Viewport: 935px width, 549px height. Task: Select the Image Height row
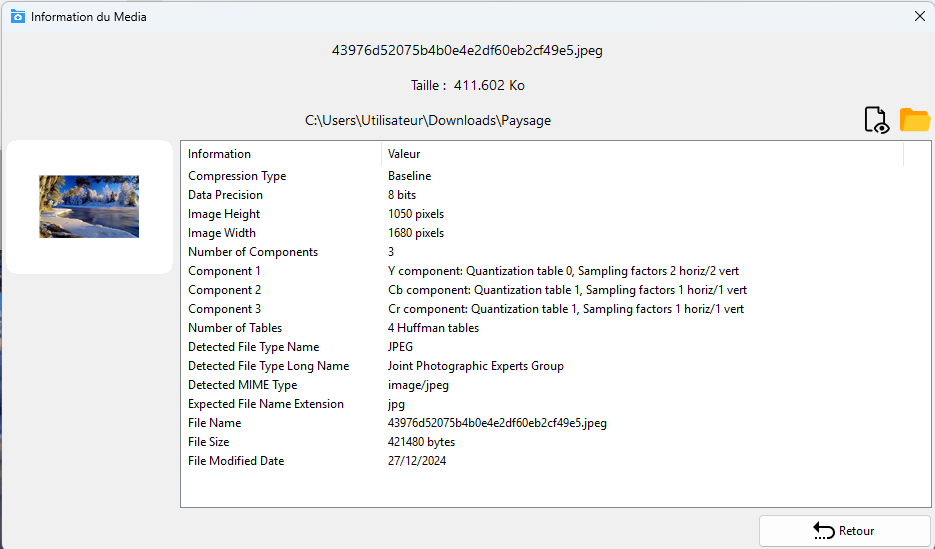[224, 214]
